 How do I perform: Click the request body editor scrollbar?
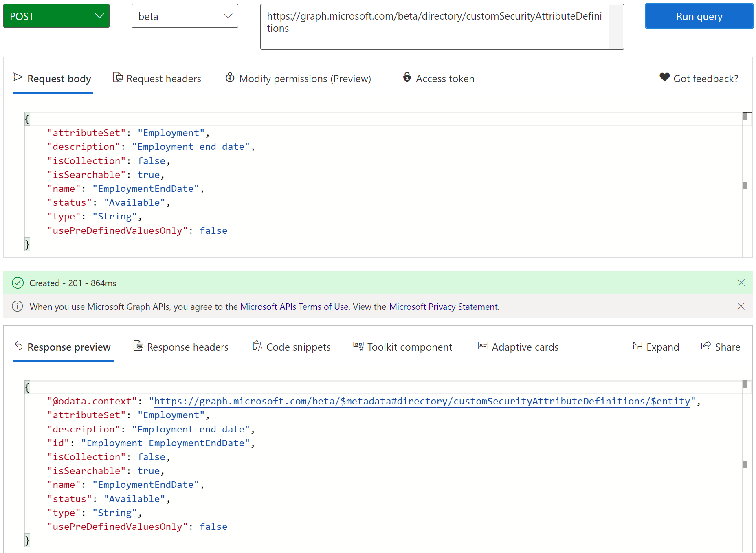745,186
